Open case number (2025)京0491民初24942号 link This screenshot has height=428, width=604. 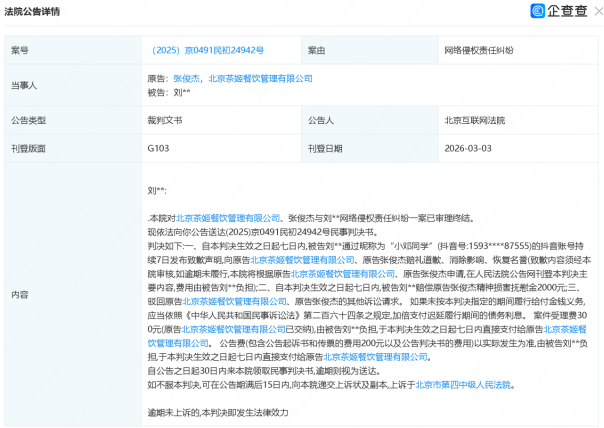208,50
